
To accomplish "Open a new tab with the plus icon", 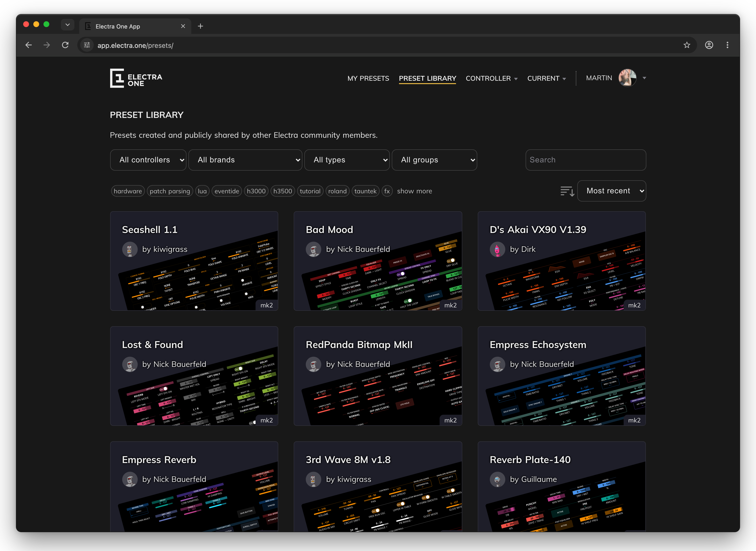I will coord(200,26).
